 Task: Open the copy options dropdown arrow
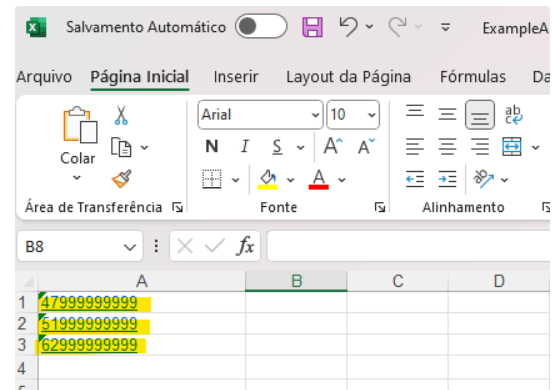[144, 147]
